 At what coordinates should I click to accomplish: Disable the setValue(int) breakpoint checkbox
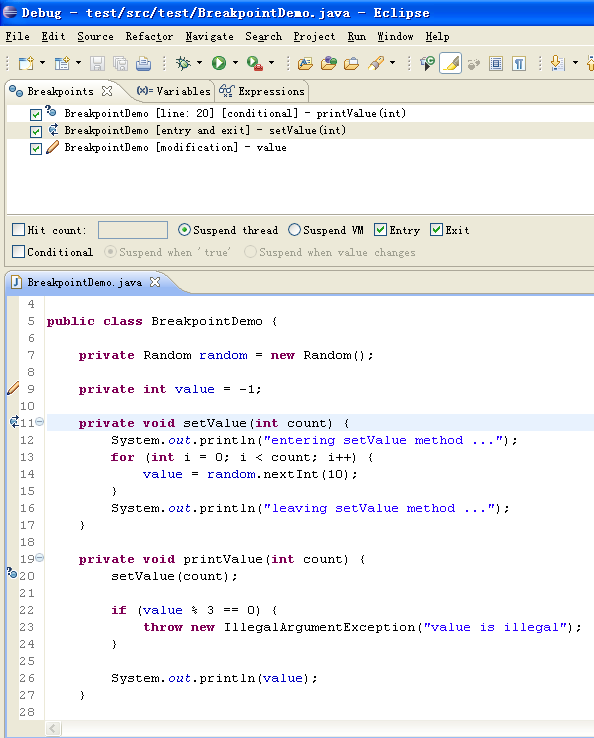36,131
